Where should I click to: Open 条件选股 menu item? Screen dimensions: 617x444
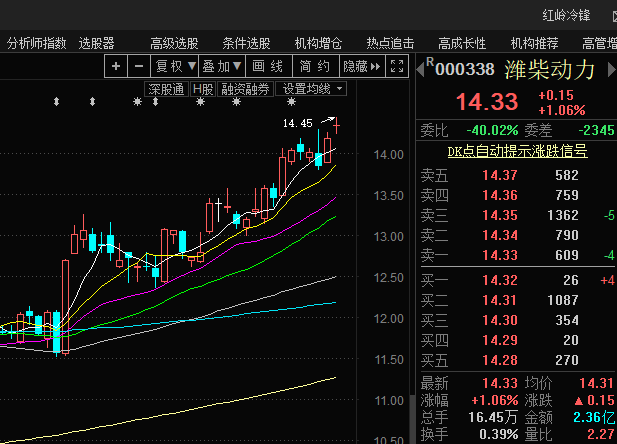click(x=246, y=43)
